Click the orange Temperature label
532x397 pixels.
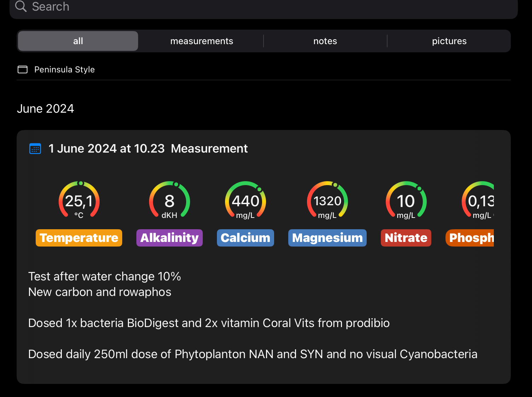coord(79,238)
